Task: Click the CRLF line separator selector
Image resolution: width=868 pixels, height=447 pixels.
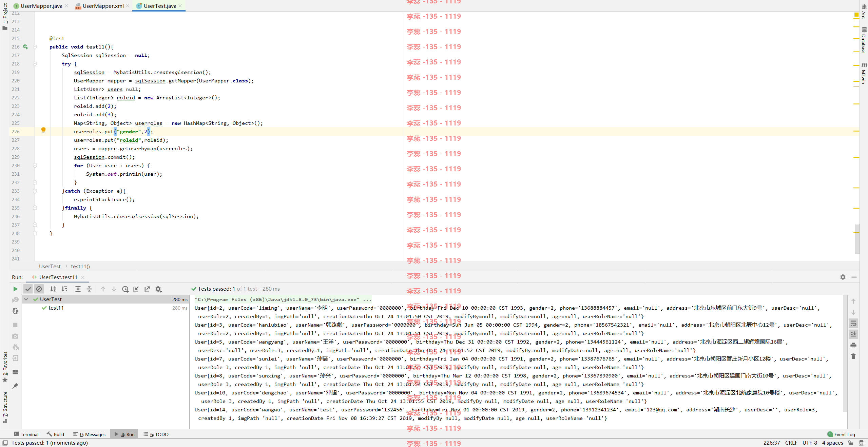Action: click(791, 443)
